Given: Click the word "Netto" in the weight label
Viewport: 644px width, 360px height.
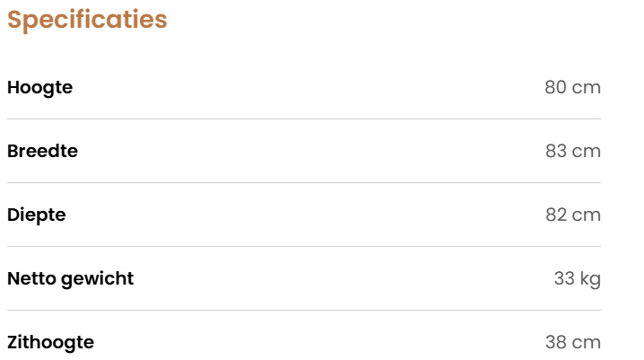Looking at the screenshot, I should [30, 279].
